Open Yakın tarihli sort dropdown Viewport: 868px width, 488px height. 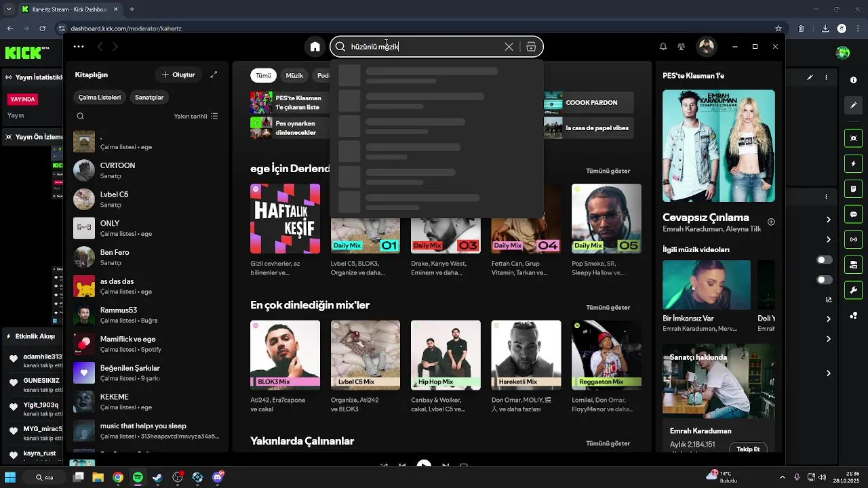tap(196, 116)
